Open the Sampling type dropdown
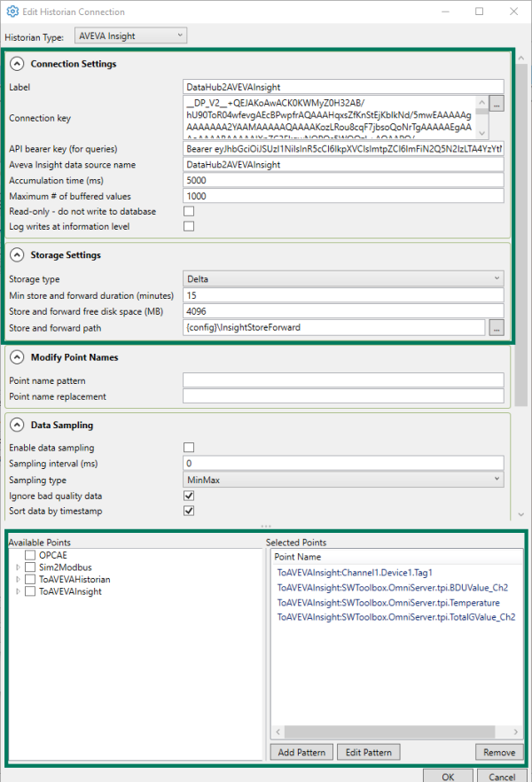The height and width of the screenshot is (782, 532). point(342,479)
